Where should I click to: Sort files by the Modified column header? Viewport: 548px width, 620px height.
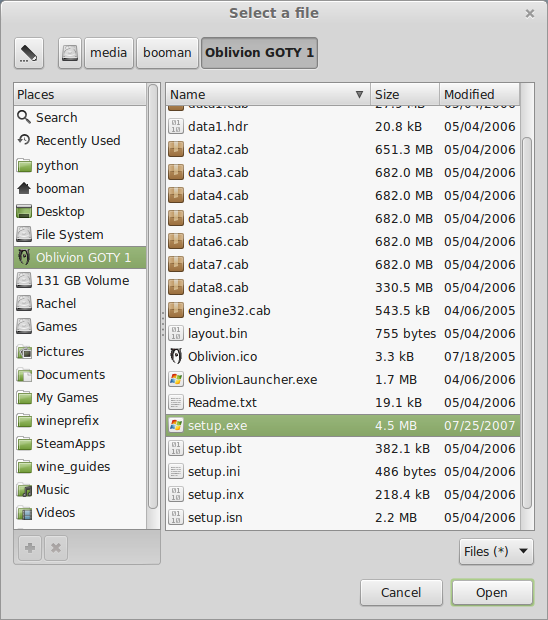click(480, 95)
